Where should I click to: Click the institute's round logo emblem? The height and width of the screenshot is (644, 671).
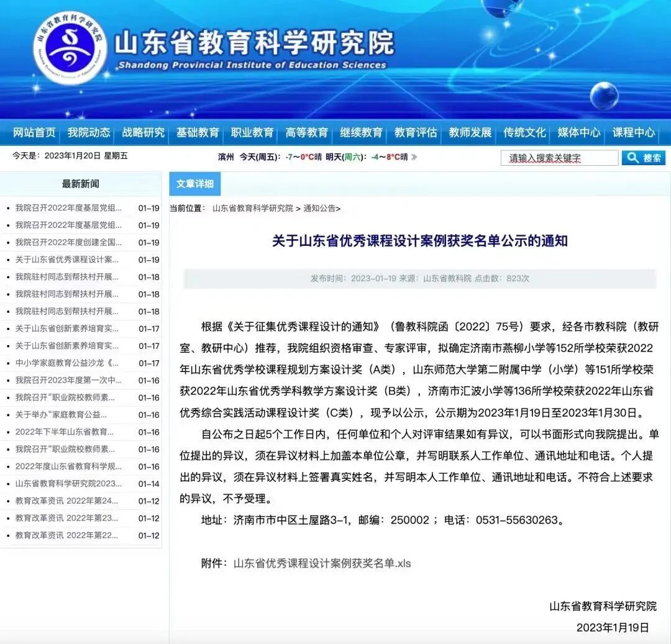[70, 48]
